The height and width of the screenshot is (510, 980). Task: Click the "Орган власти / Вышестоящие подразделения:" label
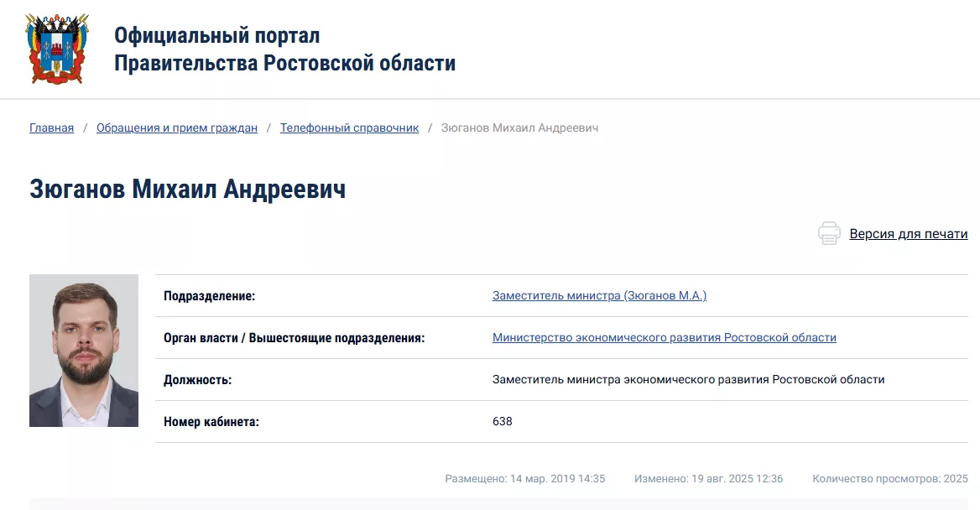click(294, 338)
